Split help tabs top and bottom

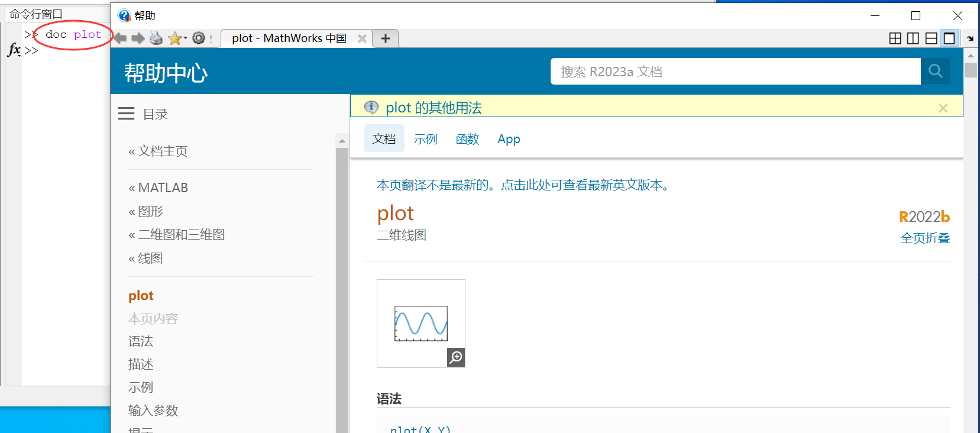coord(931,38)
